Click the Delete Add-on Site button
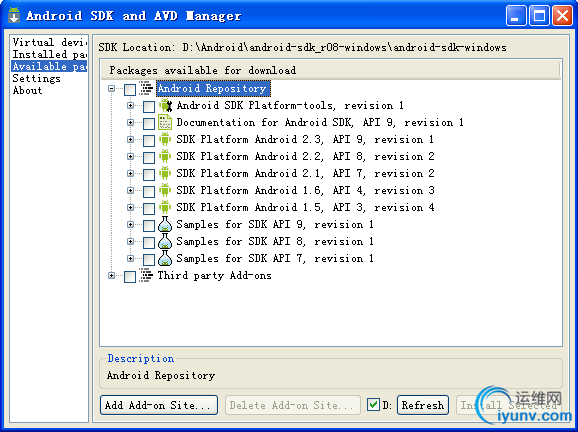 [293, 405]
